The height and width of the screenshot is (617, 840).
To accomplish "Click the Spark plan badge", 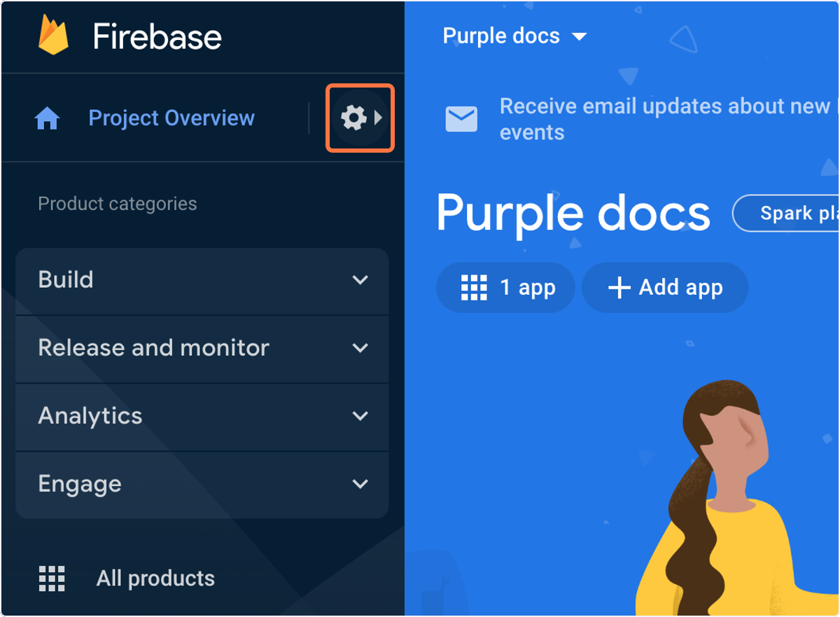I will pyautogui.click(x=785, y=214).
